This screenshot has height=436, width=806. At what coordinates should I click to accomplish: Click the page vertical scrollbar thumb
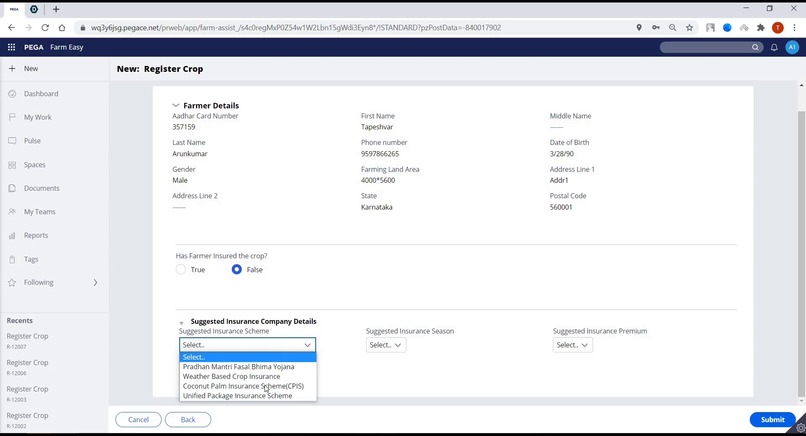point(801,252)
